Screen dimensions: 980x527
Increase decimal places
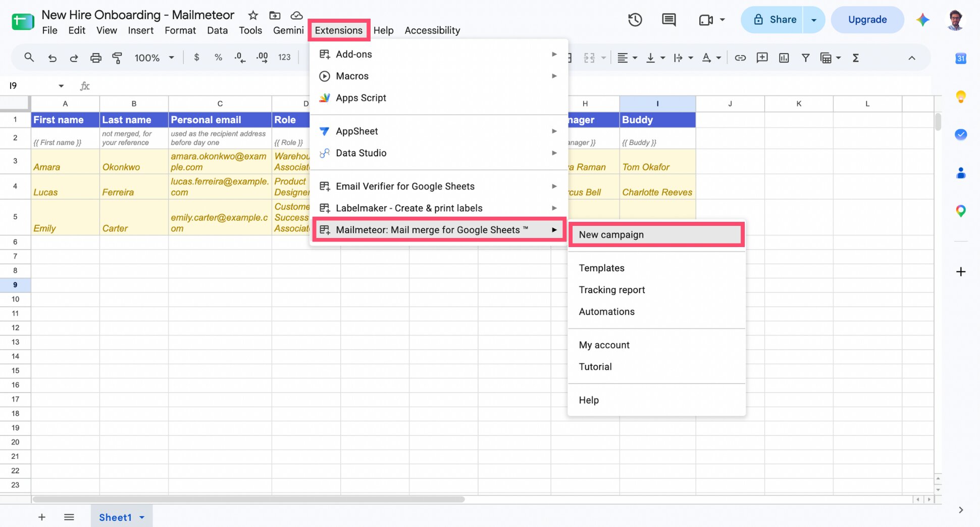[262, 58]
